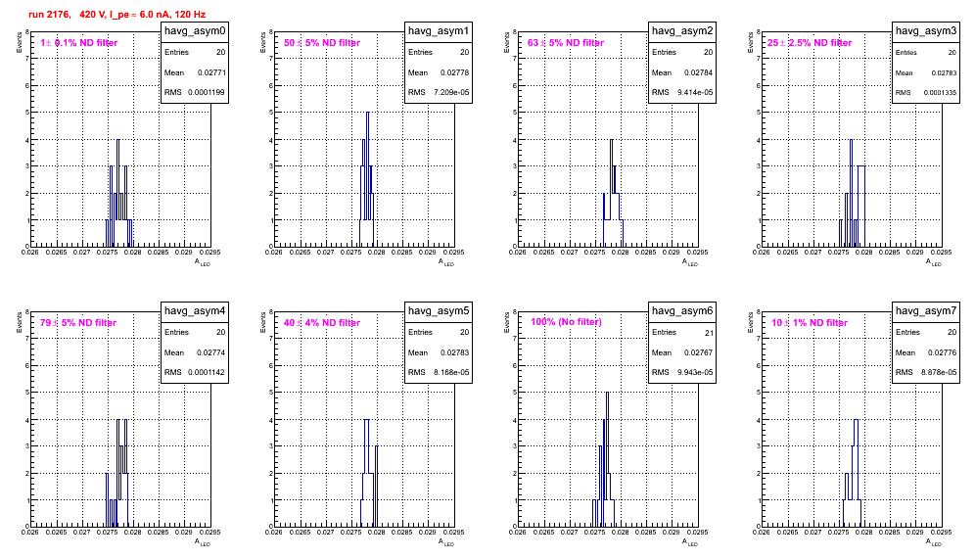Image resolution: width=975 pixels, height=560 pixels.
Task: Click Mean 0.02774 in havg_asym4 box
Action: (195, 352)
